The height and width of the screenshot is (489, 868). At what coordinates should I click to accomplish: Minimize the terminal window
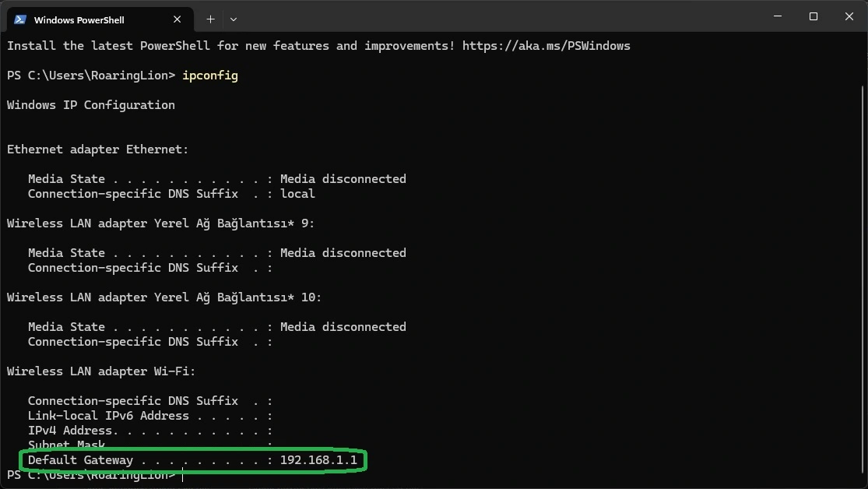[x=778, y=16]
